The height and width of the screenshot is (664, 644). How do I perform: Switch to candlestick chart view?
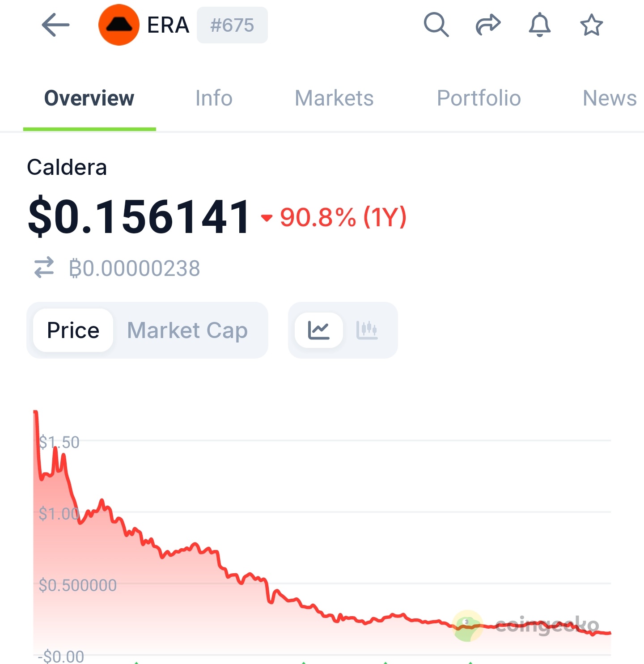367,330
